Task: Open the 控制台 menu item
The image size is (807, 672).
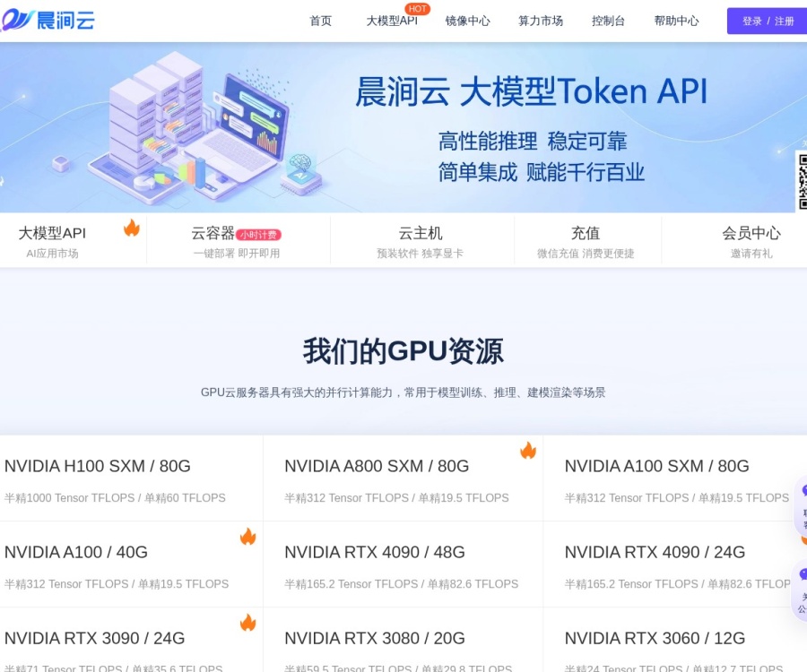Action: (608, 22)
